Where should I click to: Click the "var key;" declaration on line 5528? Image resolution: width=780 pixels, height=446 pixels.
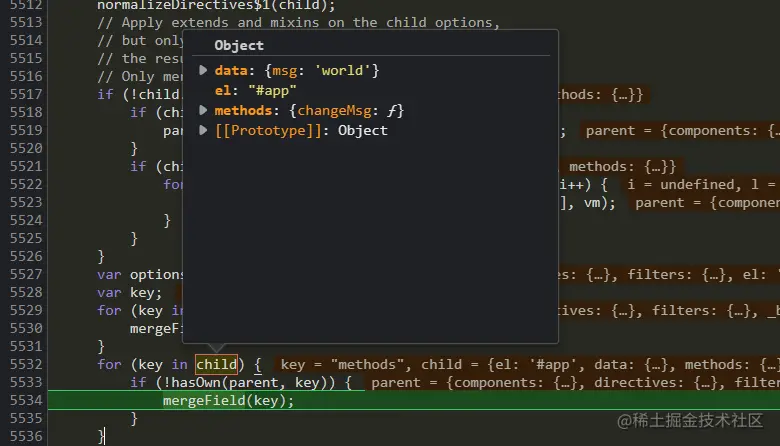click(130, 292)
